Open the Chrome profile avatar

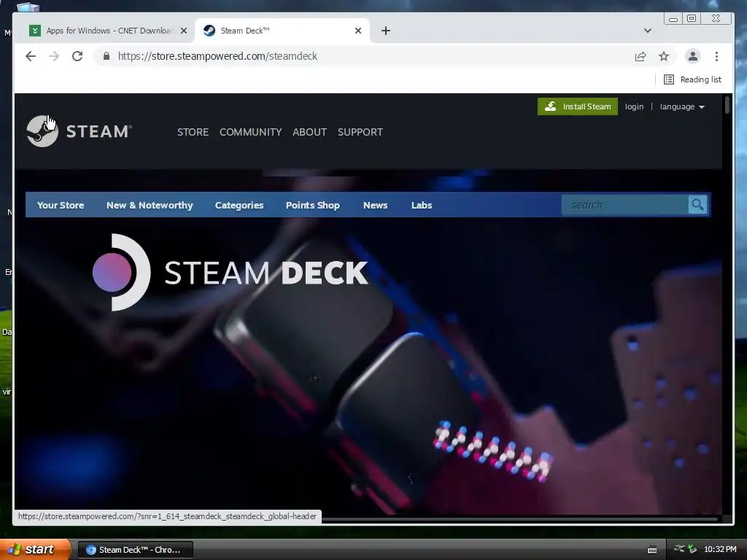693,56
